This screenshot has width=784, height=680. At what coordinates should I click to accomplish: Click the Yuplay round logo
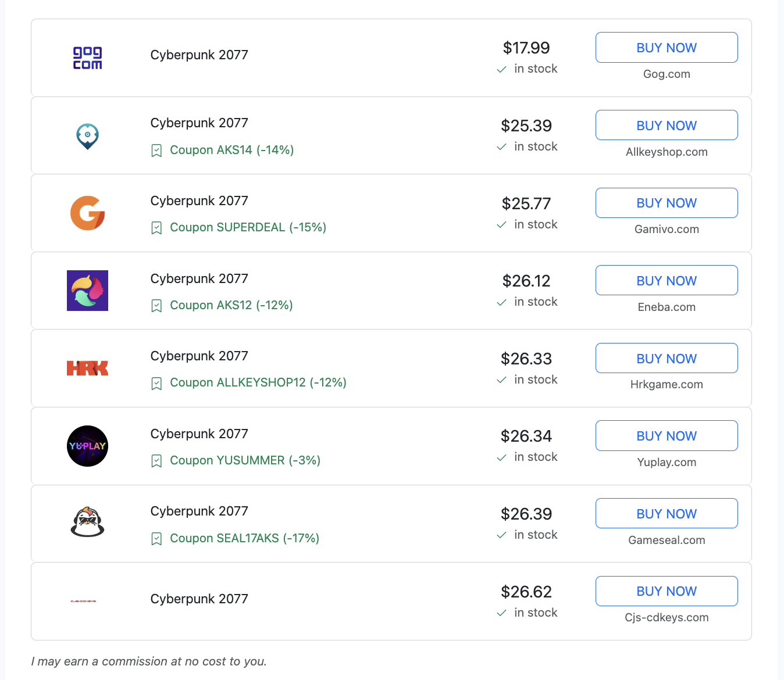87,446
